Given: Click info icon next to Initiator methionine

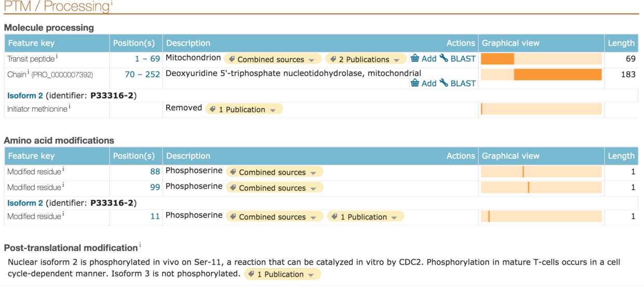Looking at the screenshot, I should tap(70, 107).
